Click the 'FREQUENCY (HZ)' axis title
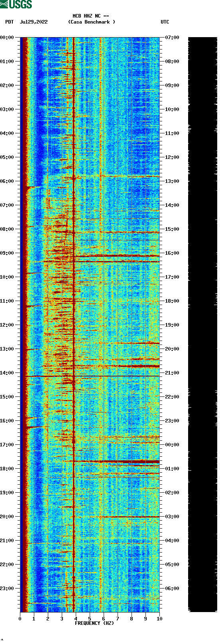Image resolution: width=220 pixels, height=644 pixels. coord(94,623)
